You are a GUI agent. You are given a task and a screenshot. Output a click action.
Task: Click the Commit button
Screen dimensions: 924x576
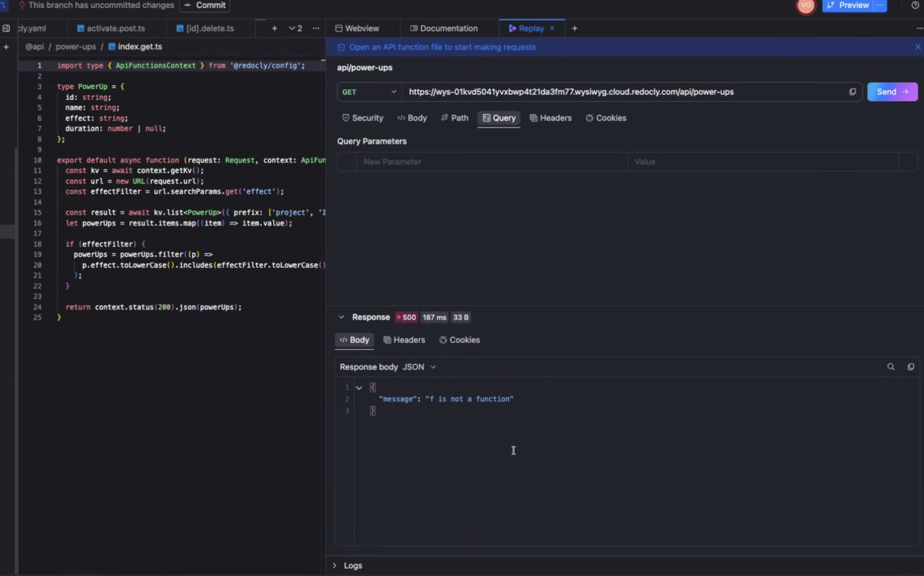pyautogui.click(x=205, y=5)
